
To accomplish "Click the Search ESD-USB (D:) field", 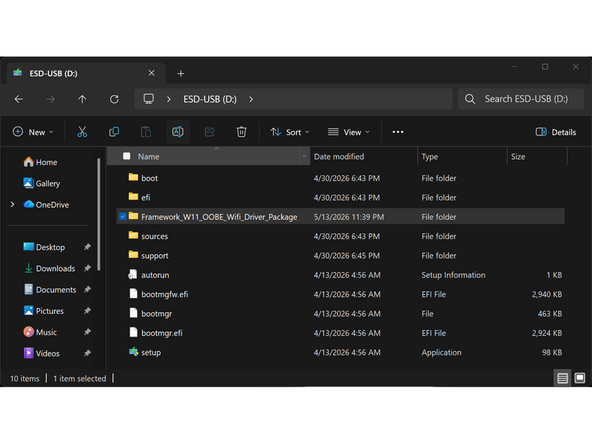I will tap(521, 99).
